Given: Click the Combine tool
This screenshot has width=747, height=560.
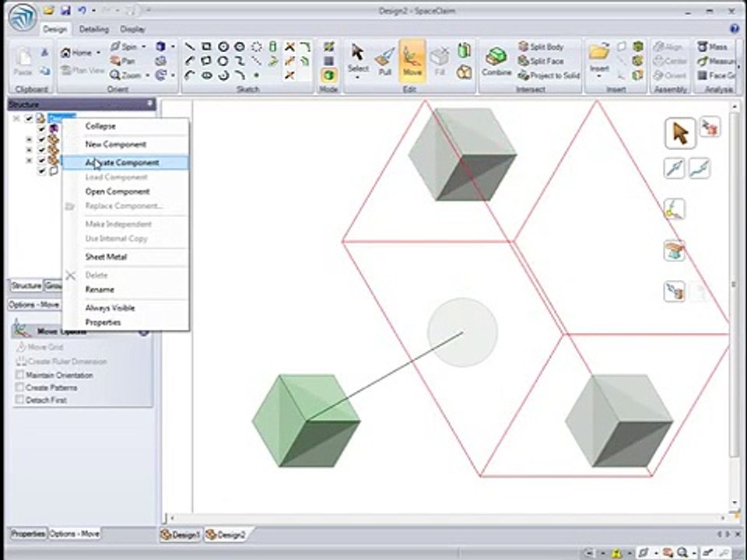Looking at the screenshot, I should (496, 62).
